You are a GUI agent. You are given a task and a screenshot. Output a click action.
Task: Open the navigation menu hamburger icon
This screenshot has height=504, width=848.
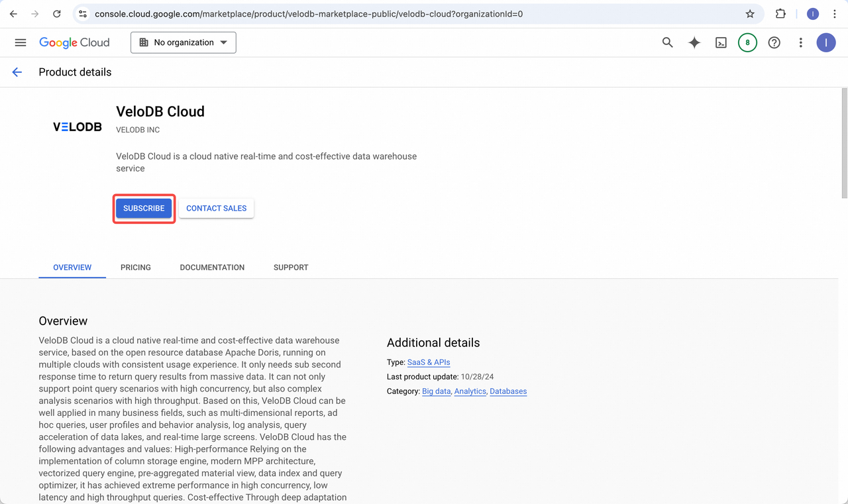(20, 42)
